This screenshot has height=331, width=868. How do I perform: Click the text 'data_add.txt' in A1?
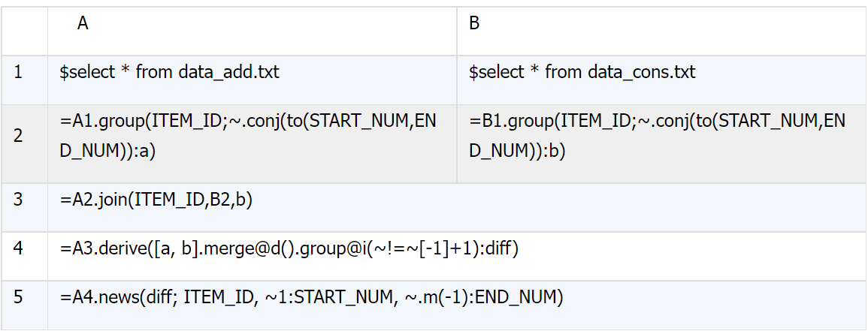pyautogui.click(x=228, y=72)
